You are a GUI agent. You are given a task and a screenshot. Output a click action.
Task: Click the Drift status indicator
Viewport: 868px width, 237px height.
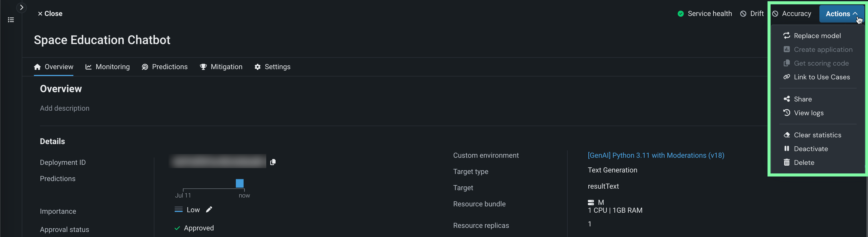click(752, 14)
